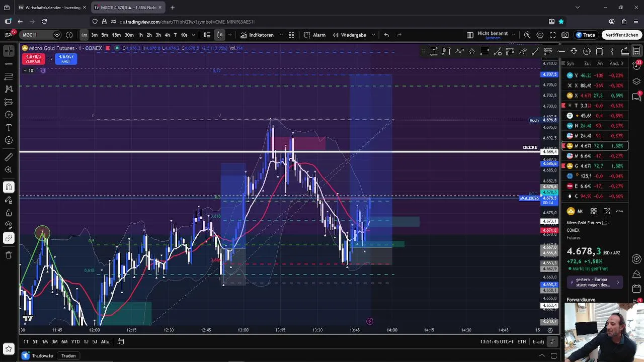Click the quick search magnifier icon
Image resolution: width=644 pixels, height=362 pixels.
[527, 35]
